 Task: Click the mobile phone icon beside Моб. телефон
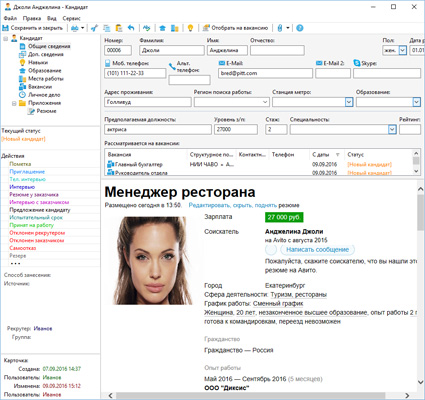[108, 63]
